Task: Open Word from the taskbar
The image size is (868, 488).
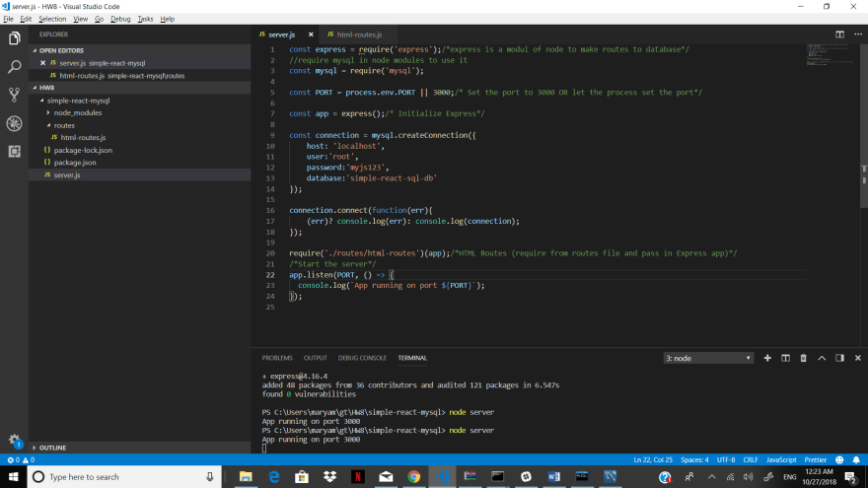Action: [x=553, y=476]
